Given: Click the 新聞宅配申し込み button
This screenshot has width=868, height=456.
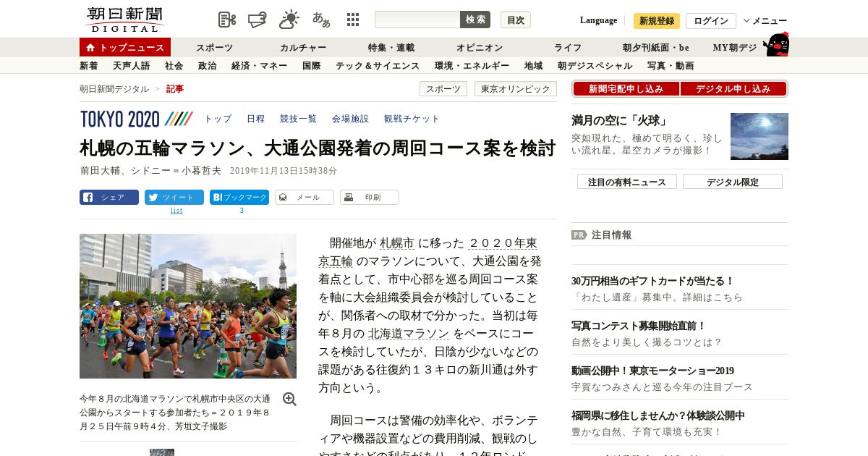Looking at the screenshot, I should pyautogui.click(x=626, y=89).
